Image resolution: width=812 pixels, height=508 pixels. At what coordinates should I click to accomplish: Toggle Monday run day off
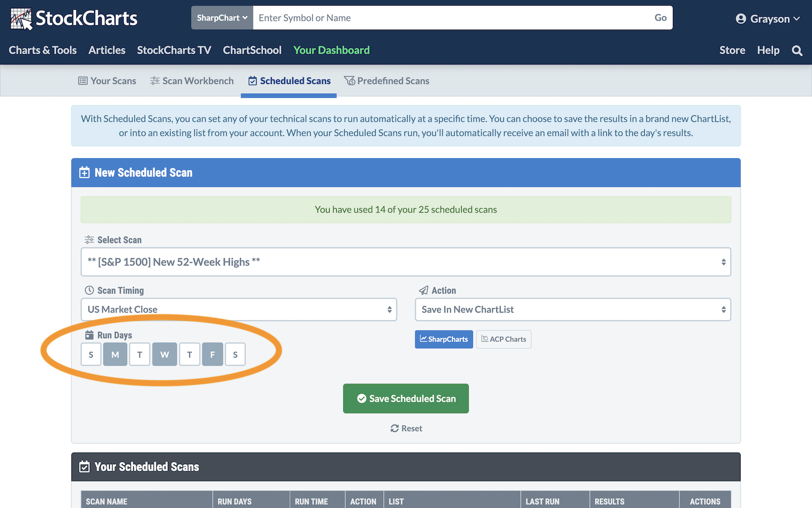pos(115,355)
